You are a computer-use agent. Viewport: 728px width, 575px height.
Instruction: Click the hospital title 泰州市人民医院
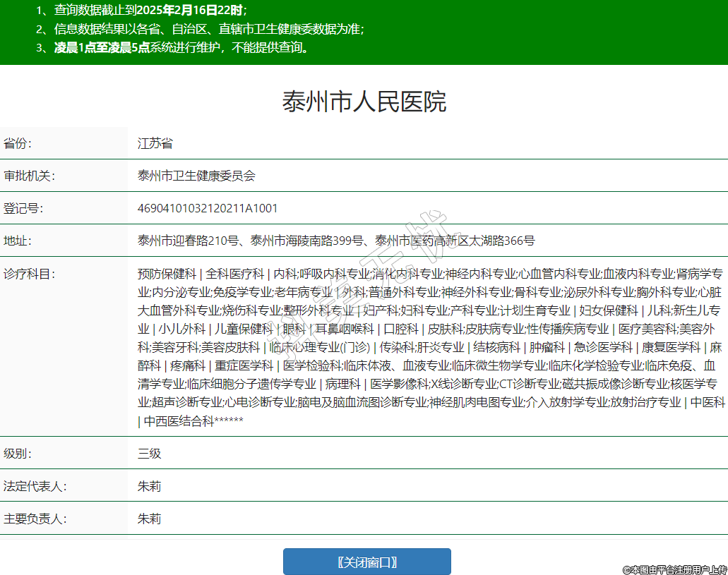tap(364, 102)
